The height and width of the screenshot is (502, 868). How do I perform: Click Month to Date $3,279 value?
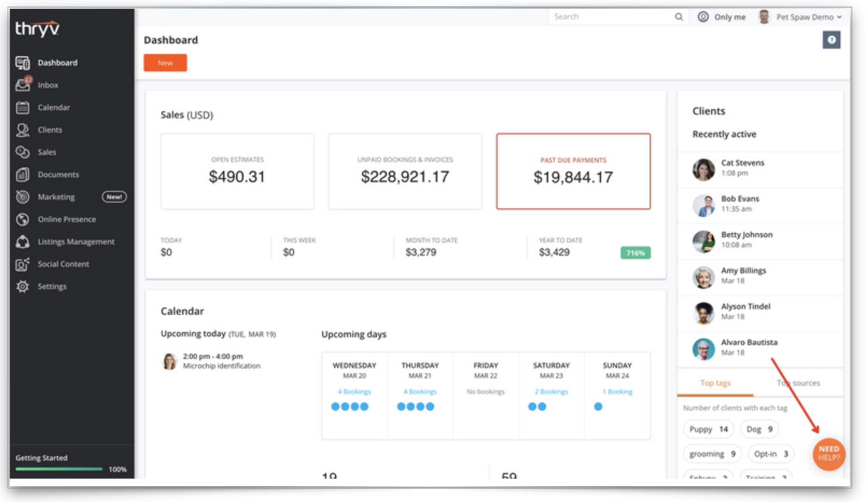421,252
